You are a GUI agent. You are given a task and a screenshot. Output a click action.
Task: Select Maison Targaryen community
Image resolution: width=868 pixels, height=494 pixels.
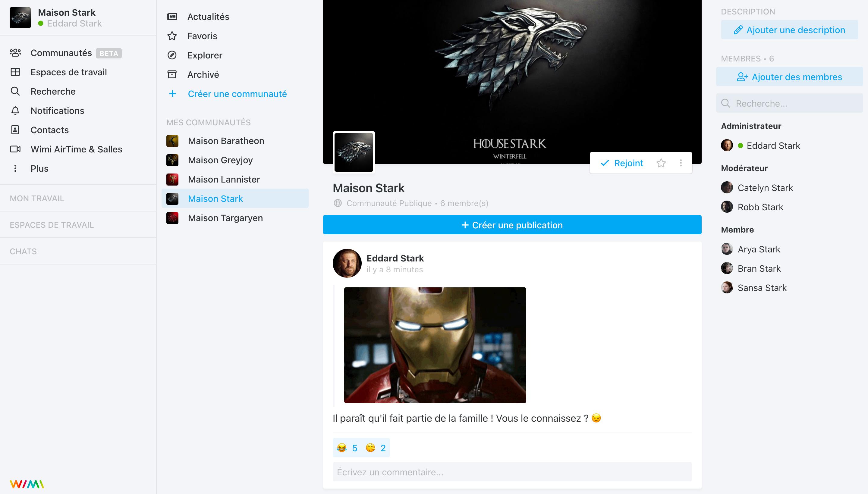[x=225, y=217]
